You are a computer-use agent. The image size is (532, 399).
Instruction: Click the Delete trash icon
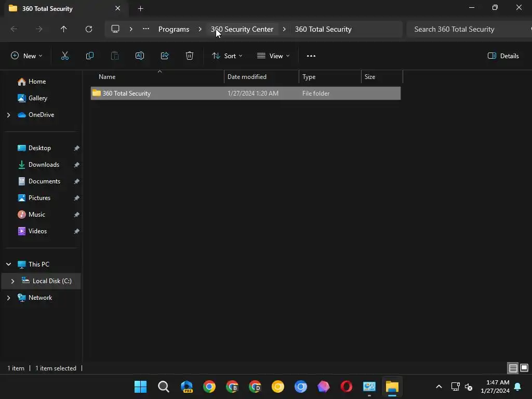[190, 56]
